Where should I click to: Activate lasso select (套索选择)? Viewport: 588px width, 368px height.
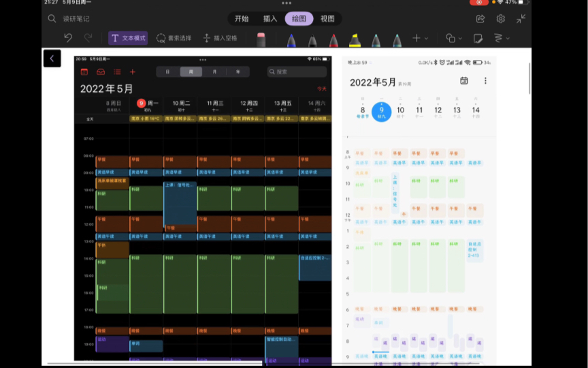pyautogui.click(x=174, y=38)
